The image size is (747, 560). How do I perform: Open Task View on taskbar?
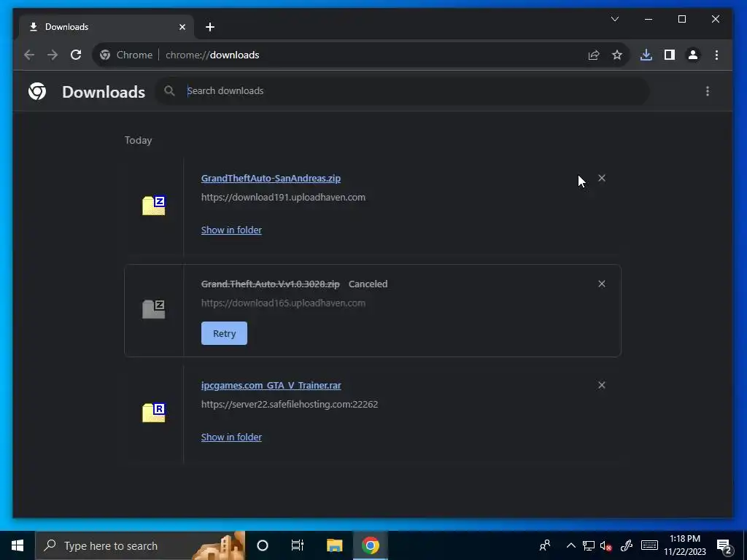298,545
